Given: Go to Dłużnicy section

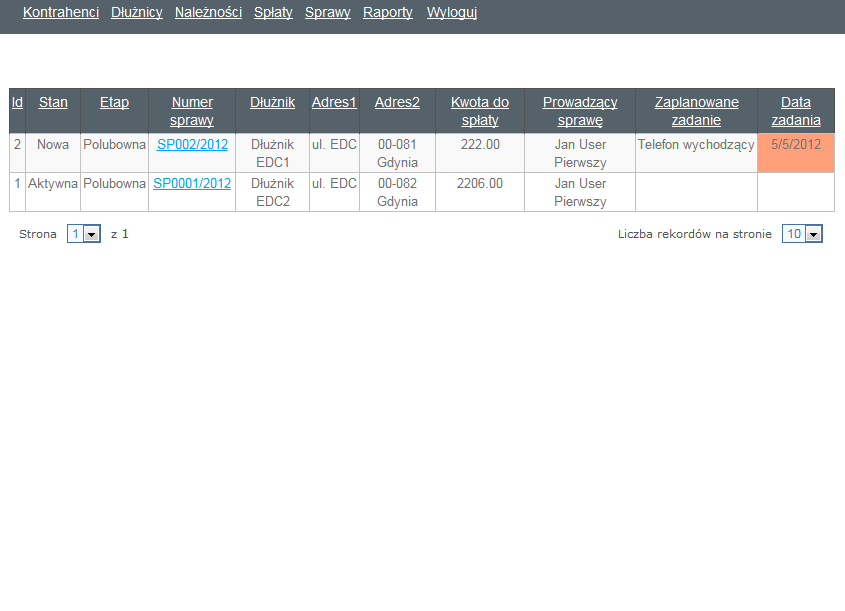Looking at the screenshot, I should [137, 12].
